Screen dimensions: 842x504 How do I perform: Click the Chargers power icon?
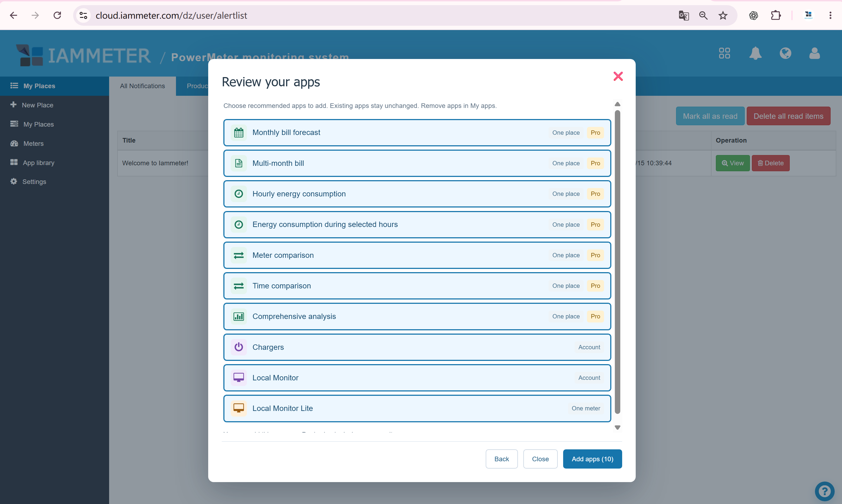point(239,347)
